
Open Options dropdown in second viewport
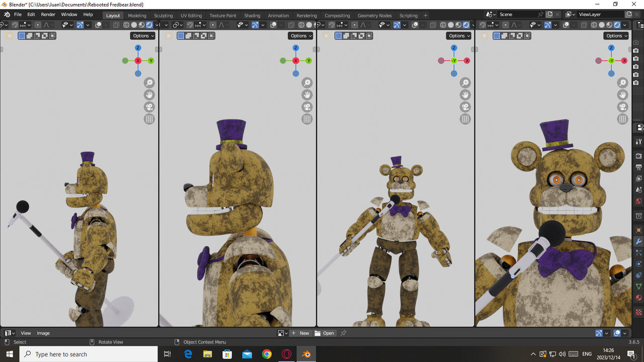coord(300,36)
